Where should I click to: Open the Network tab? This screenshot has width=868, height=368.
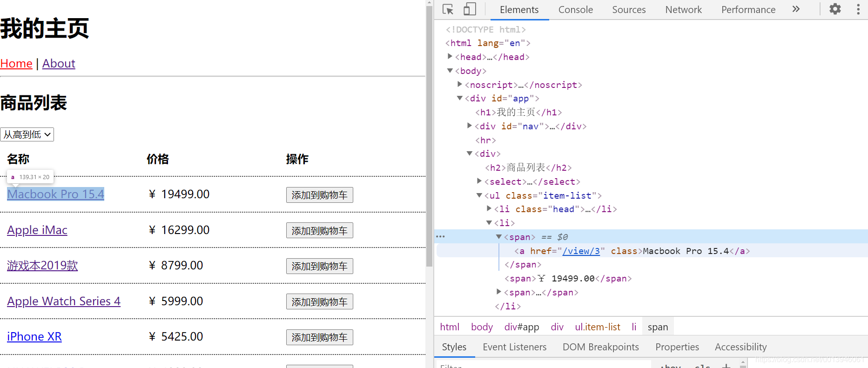click(x=683, y=10)
